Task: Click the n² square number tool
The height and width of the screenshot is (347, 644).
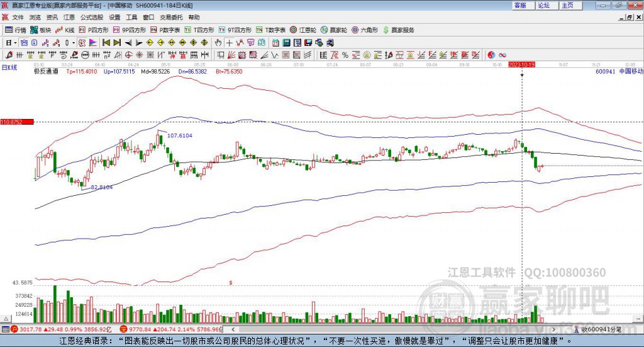Action: [107, 55]
